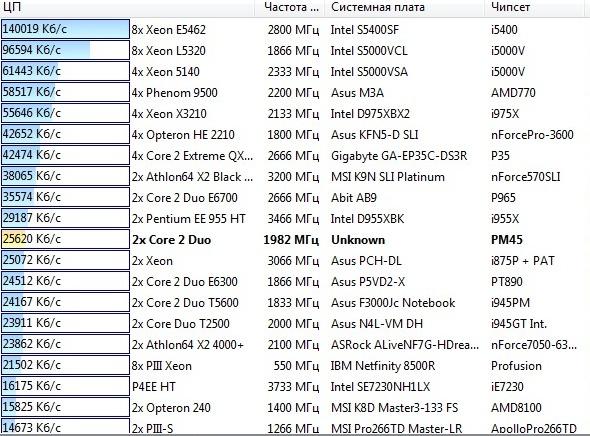590x436 pixels.
Task: Click MSI K8D Master3-133 FS cell
Action: click(394, 408)
